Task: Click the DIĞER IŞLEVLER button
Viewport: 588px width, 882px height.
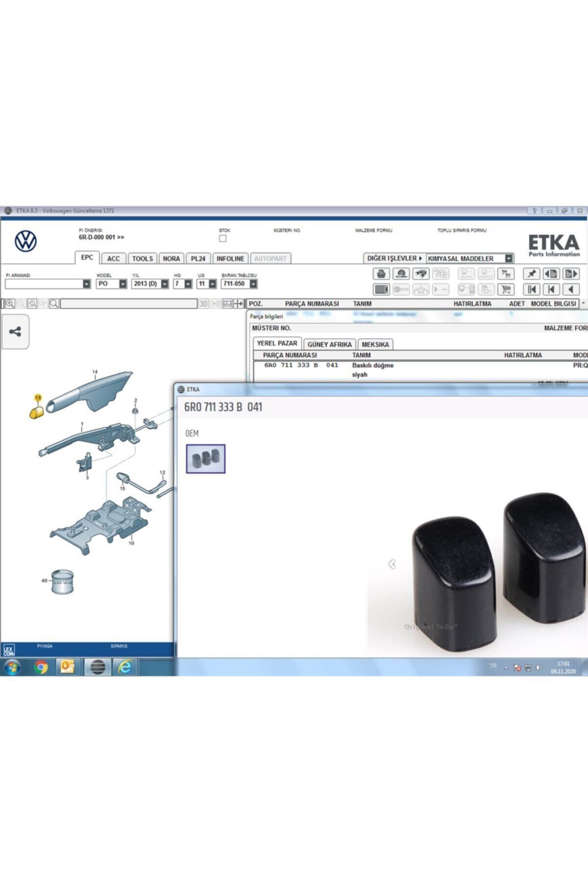Action: (x=394, y=258)
